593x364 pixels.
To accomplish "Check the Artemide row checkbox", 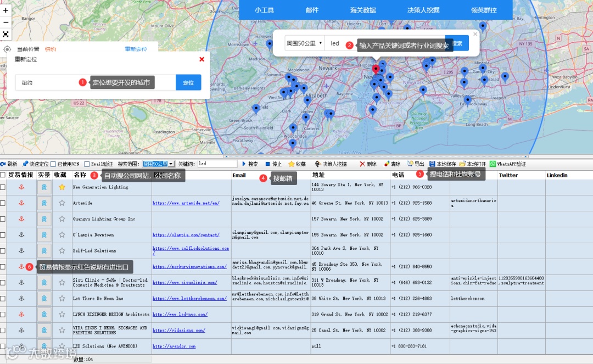I will [3, 203].
